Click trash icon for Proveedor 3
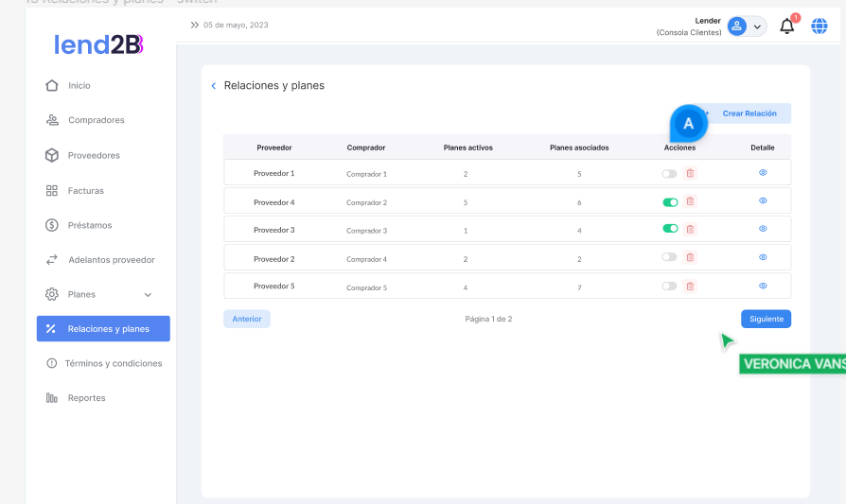The image size is (846, 504). pos(690,229)
